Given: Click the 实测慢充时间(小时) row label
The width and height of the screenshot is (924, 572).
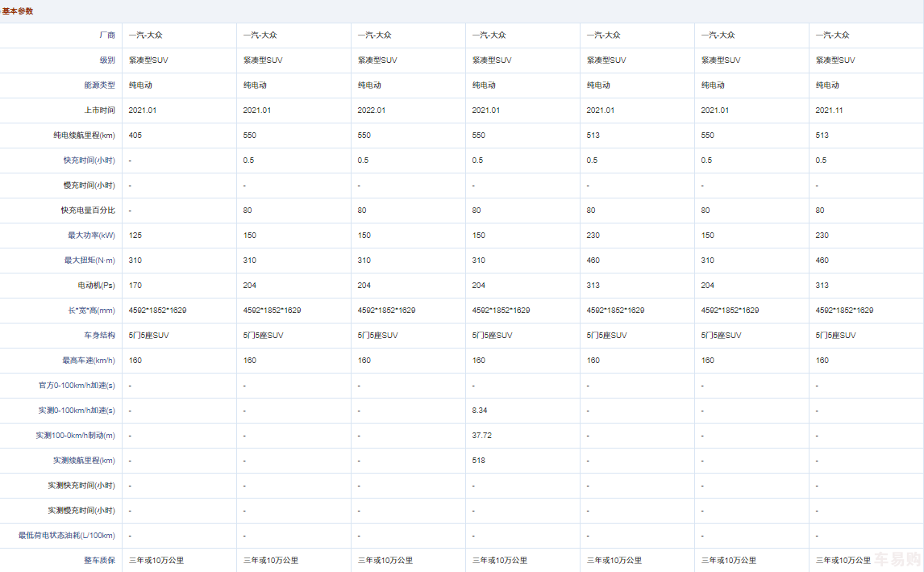Looking at the screenshot, I should point(81,511).
